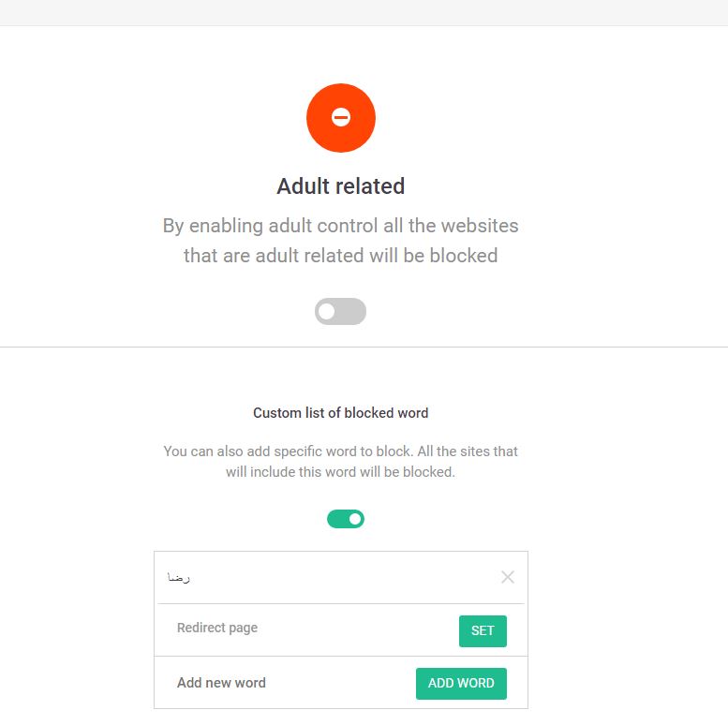Image resolution: width=728 pixels, height=725 pixels.
Task: Click the line 'that are adult related will be blocked'
Action: click(340, 255)
